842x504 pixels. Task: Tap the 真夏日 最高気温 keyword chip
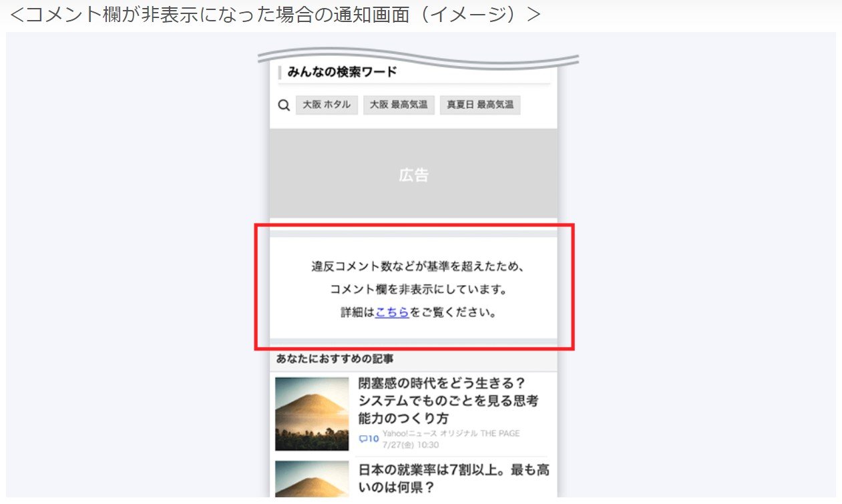479,105
